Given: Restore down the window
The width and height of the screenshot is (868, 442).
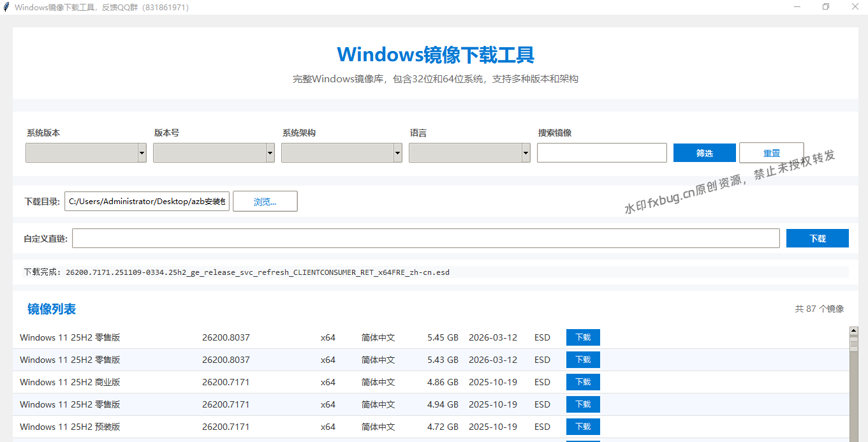Looking at the screenshot, I should click(x=826, y=7).
